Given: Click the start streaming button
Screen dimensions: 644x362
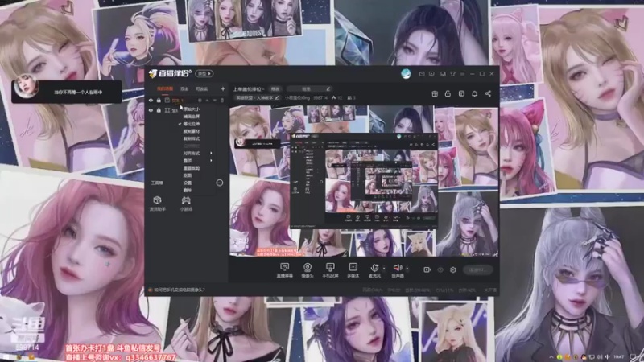Looking at the screenshot, I should coord(477,269).
